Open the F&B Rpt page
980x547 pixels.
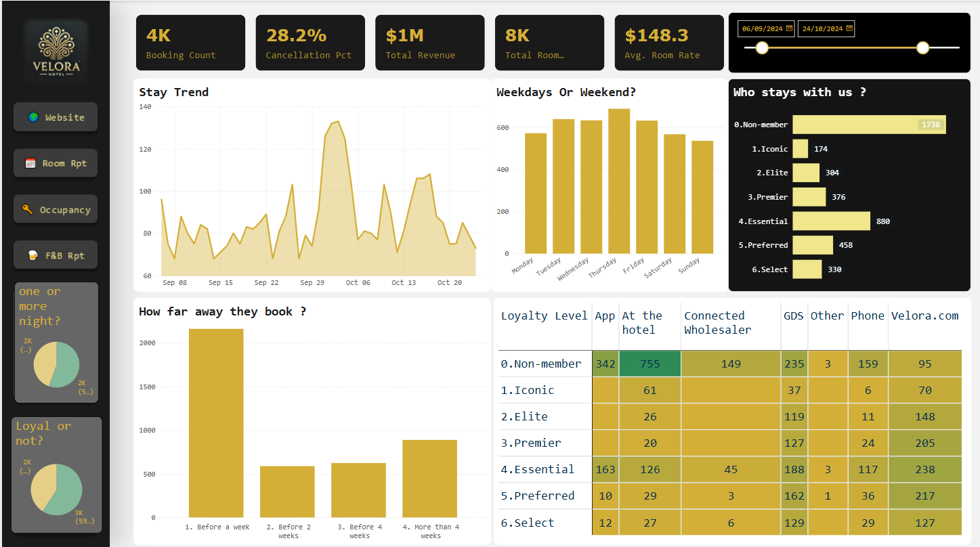(x=56, y=255)
